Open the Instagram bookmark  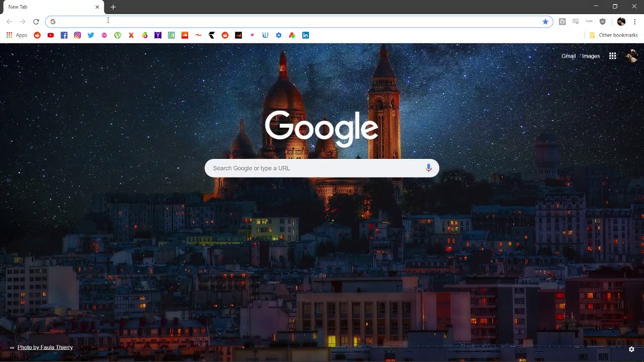tap(77, 35)
